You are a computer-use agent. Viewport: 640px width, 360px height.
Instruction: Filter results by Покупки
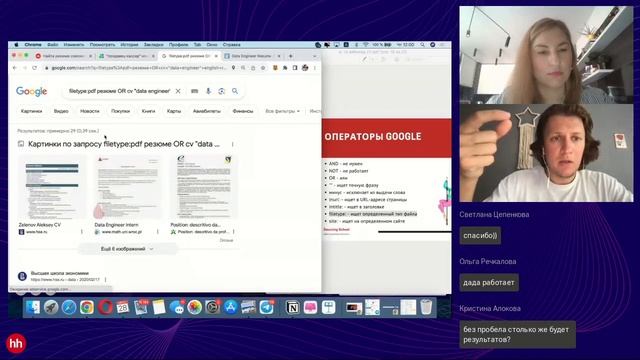click(x=120, y=111)
